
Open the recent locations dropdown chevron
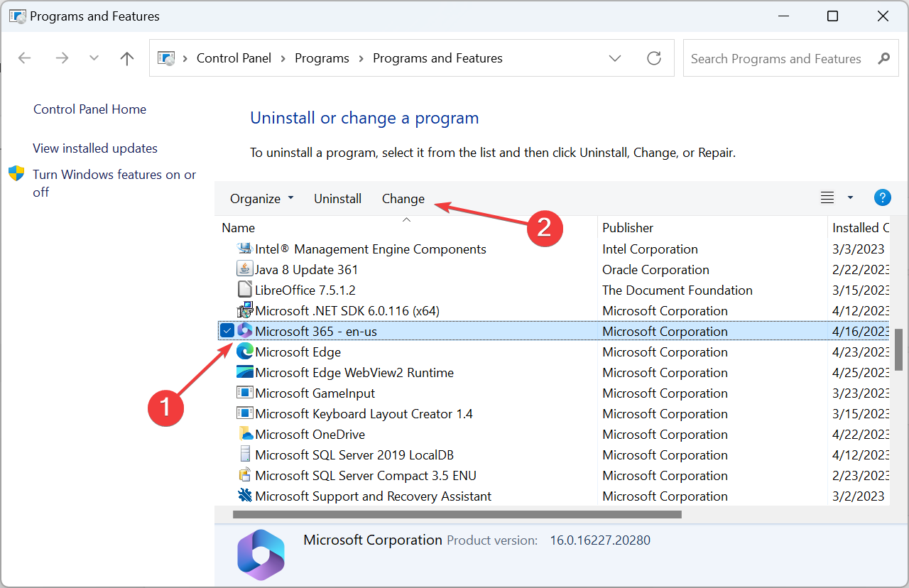(x=94, y=58)
